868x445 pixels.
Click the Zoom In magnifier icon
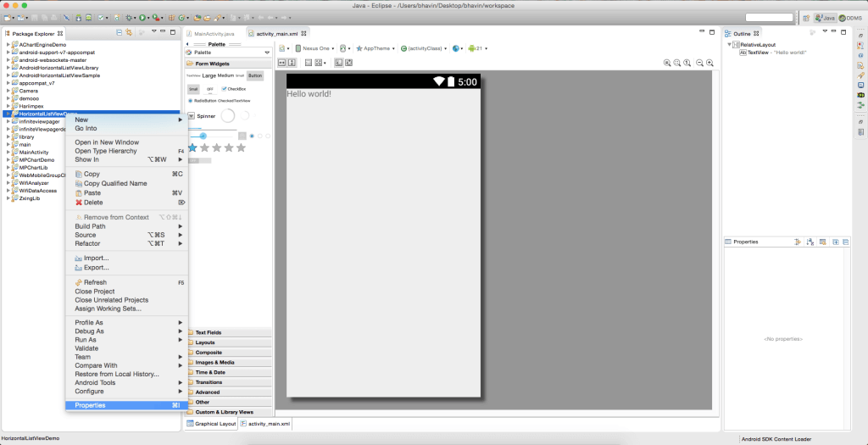click(709, 63)
